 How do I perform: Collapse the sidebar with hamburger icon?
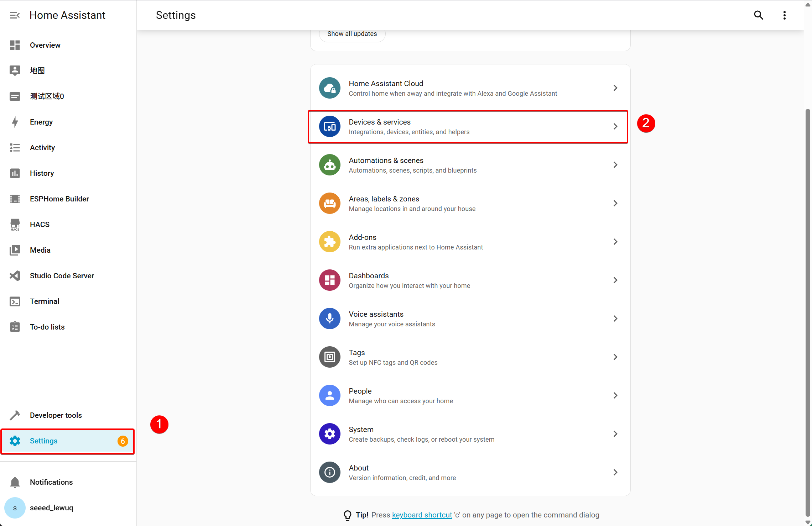click(15, 15)
